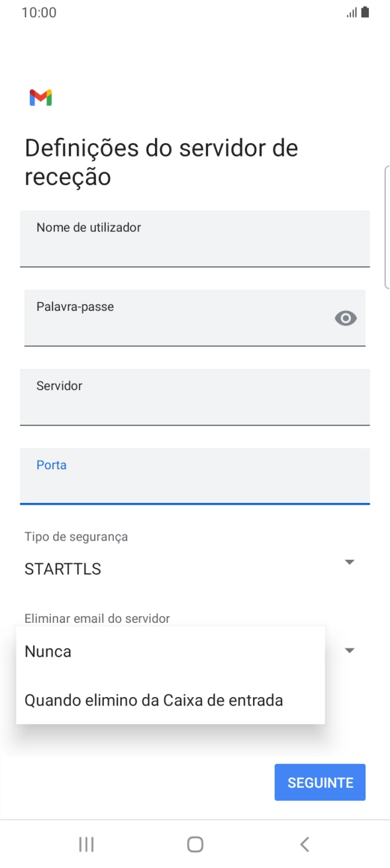Screen dimensions: 390x868
Task: Toggle password visibility with the eye icon
Action: pos(346,319)
